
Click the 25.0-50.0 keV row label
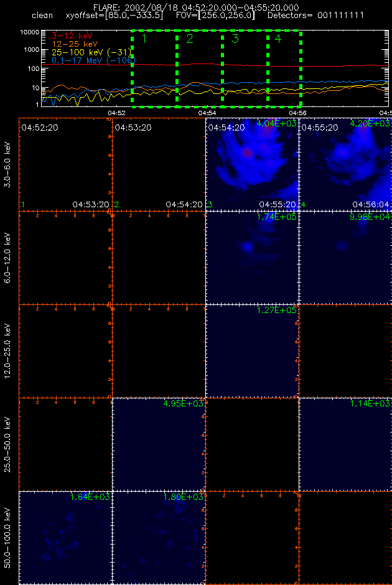(x=9, y=445)
